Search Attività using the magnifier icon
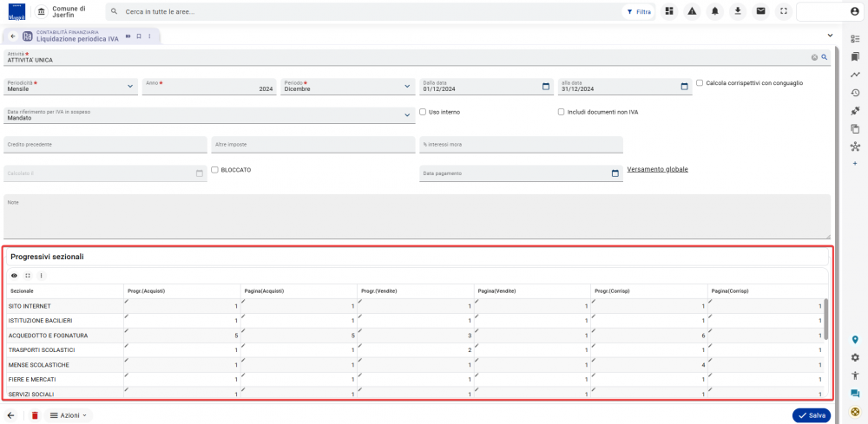 824,57
